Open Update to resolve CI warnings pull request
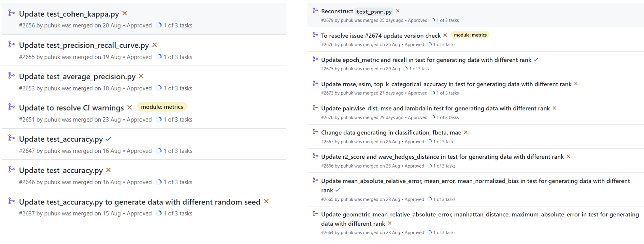This screenshot has width=644, height=244. [x=71, y=108]
